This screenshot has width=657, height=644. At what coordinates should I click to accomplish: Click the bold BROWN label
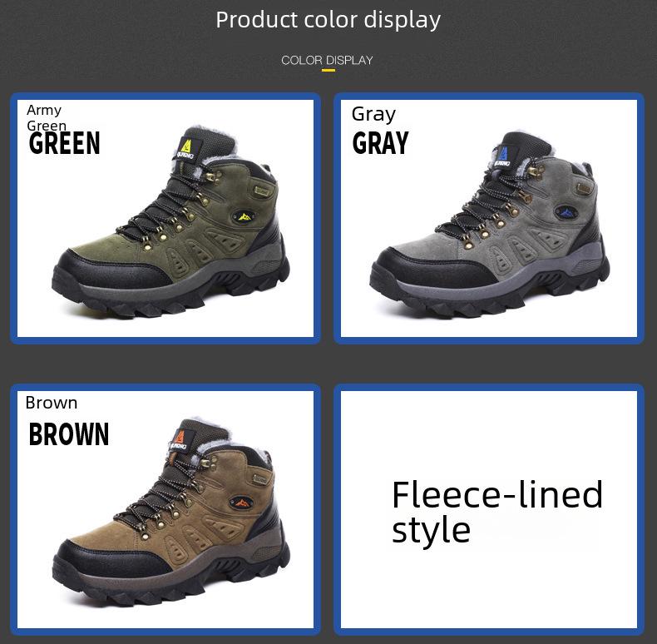pyautogui.click(x=68, y=434)
